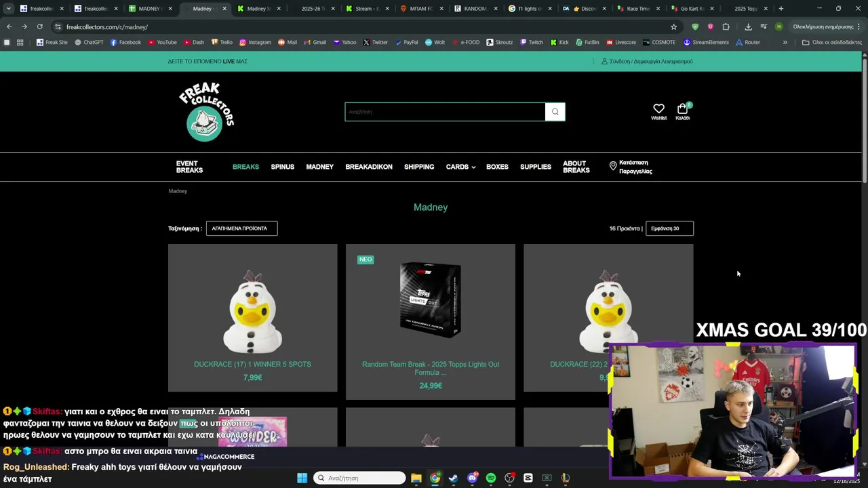Open the Windows Start button
The height and width of the screenshot is (488, 868).
click(x=302, y=478)
